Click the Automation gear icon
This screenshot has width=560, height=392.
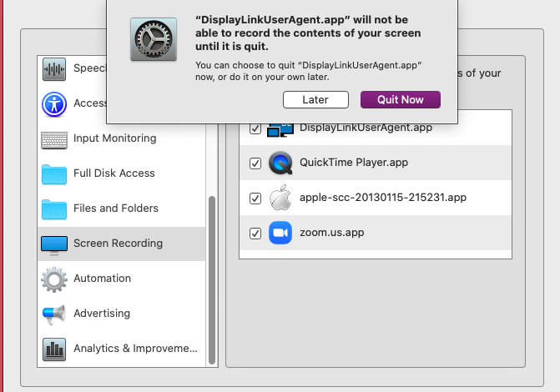(x=54, y=279)
